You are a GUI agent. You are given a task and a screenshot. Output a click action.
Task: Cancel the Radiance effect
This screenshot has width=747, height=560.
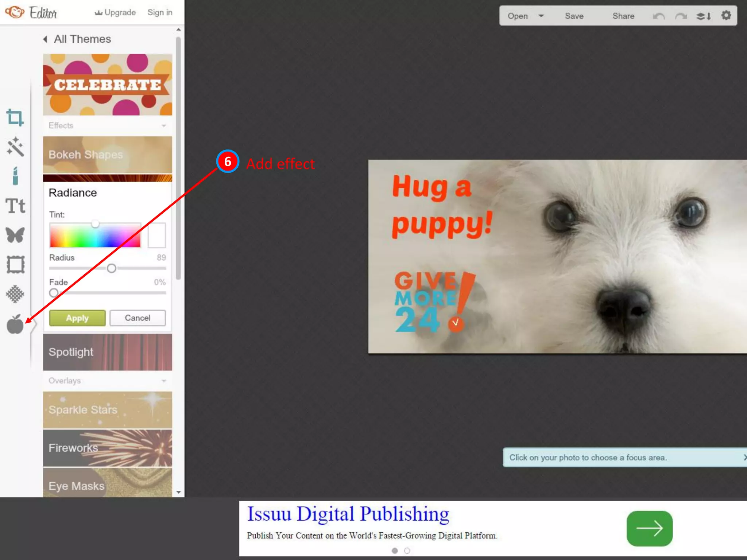138,318
